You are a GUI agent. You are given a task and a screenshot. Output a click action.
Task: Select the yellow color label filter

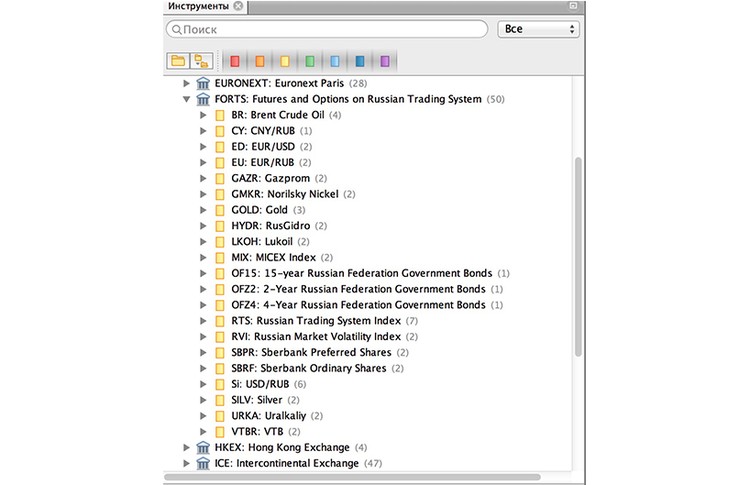[285, 61]
